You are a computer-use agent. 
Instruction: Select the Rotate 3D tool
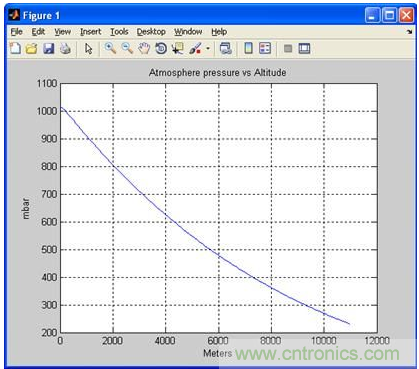pyautogui.click(x=161, y=49)
